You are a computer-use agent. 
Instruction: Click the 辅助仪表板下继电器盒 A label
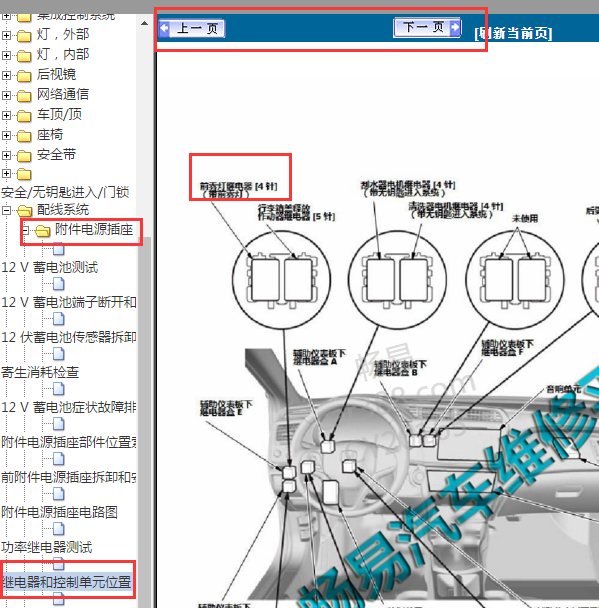[x=319, y=357]
